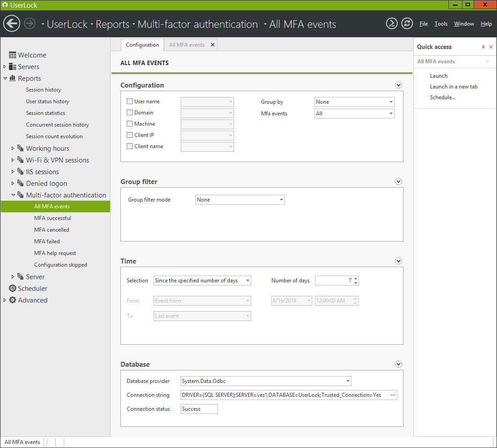Click Launch in Quick access

pos(439,76)
